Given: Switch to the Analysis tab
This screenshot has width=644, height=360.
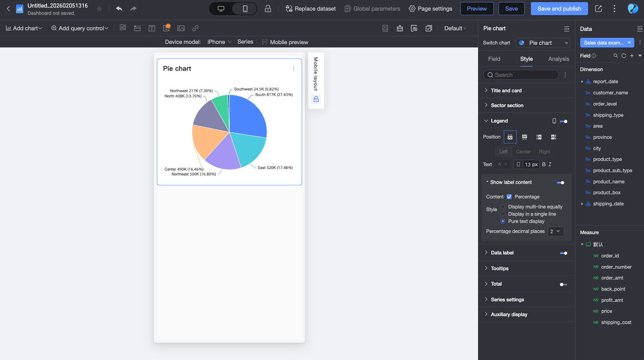Looking at the screenshot, I should (558, 59).
